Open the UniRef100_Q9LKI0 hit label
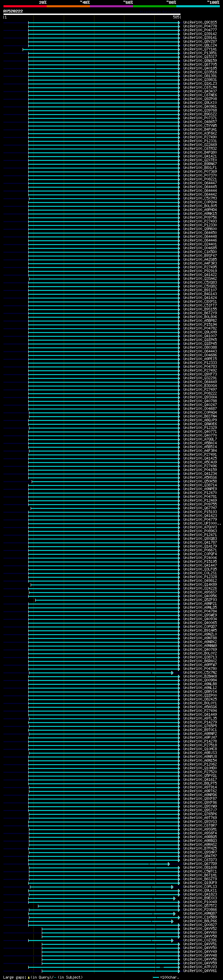The width and height of the screenshot is (223, 980). pos(200,103)
